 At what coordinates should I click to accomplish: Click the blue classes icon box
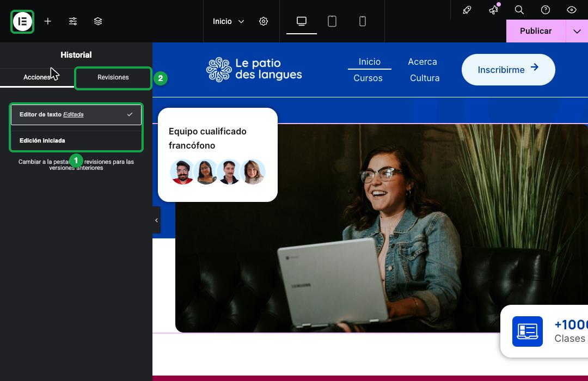(527, 331)
